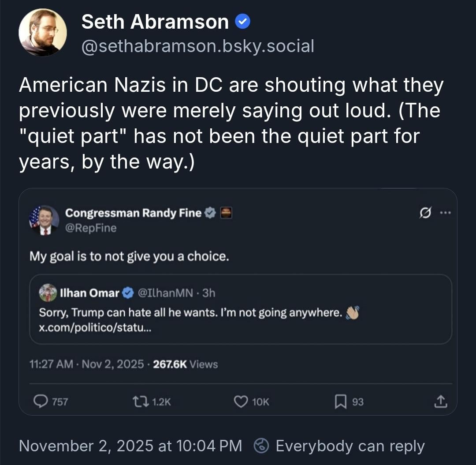Like the tweet with the 10K heart

[x=241, y=401]
